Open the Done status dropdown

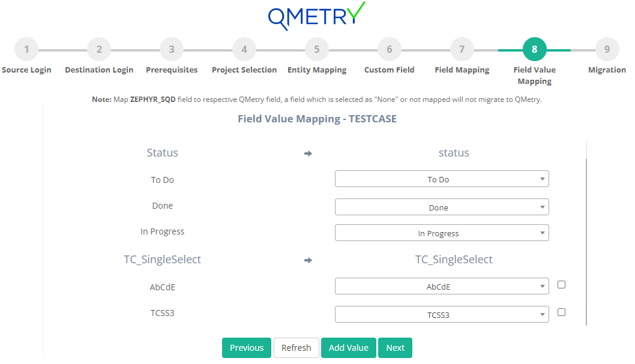tap(442, 207)
